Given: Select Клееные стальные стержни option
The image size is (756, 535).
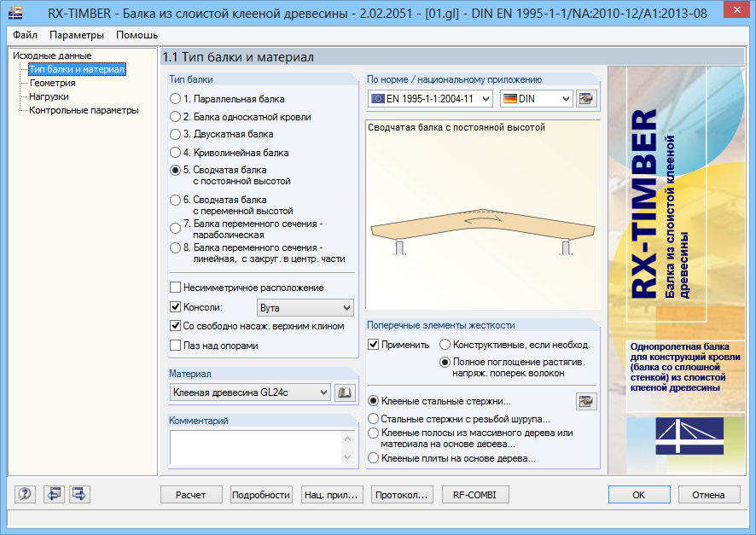Looking at the screenshot, I should pyautogui.click(x=439, y=401).
